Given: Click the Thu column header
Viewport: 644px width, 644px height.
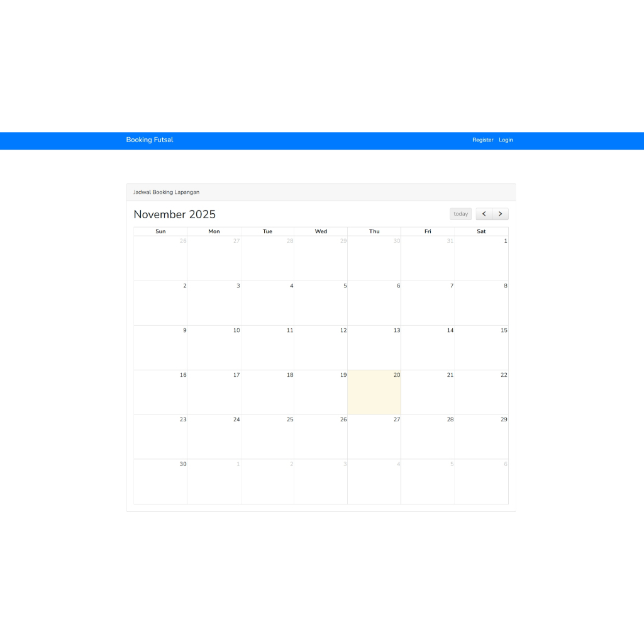Looking at the screenshot, I should [374, 231].
